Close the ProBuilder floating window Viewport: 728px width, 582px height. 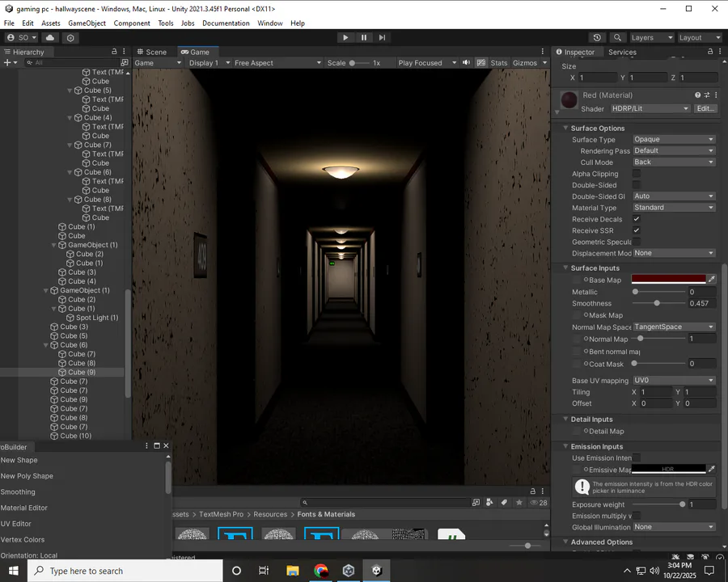click(166, 445)
